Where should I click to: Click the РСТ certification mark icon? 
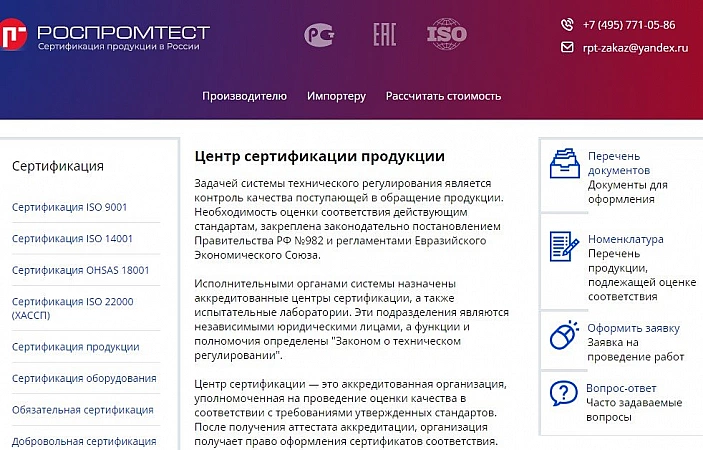point(319,36)
